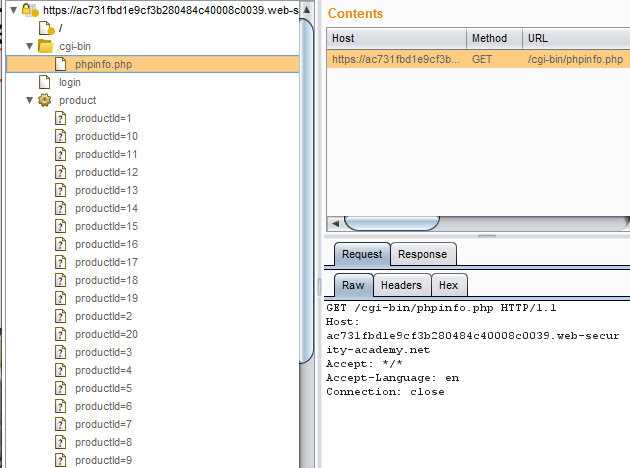Sort contents by Host column header
This screenshot has width=630, height=468.
397,39
